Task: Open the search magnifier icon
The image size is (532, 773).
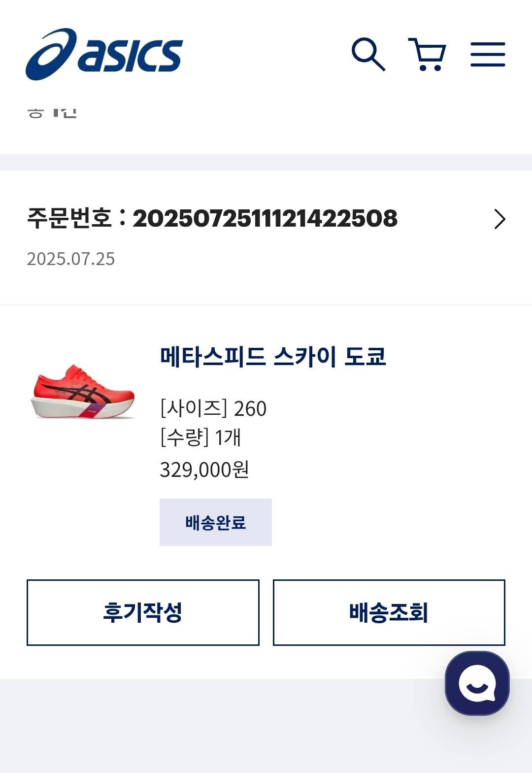Action: [x=368, y=54]
